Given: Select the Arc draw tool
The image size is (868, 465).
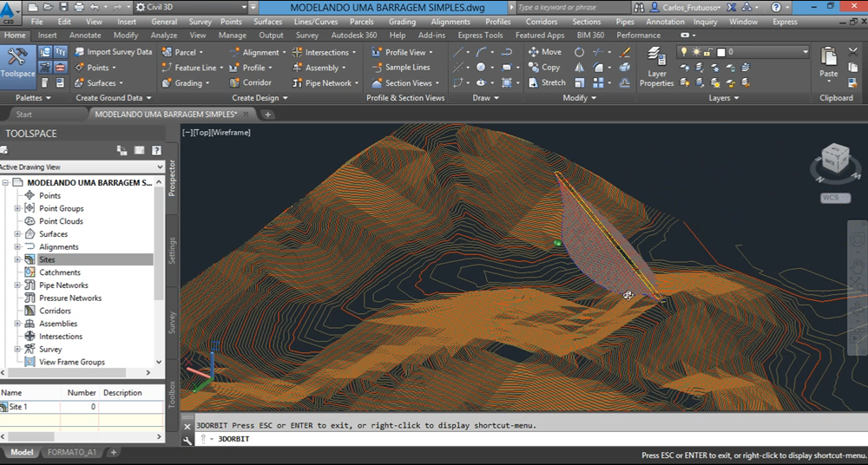Looking at the screenshot, I should click(481, 52).
